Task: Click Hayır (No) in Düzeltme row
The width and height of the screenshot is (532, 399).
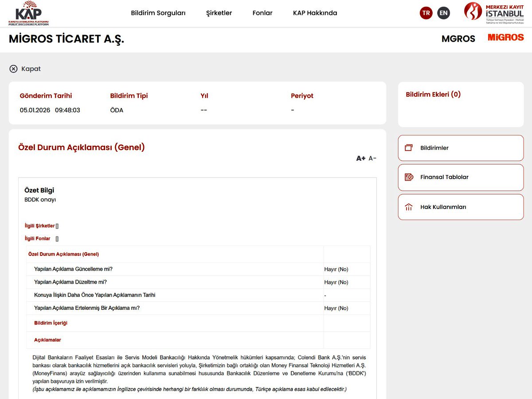Action: tap(336, 282)
